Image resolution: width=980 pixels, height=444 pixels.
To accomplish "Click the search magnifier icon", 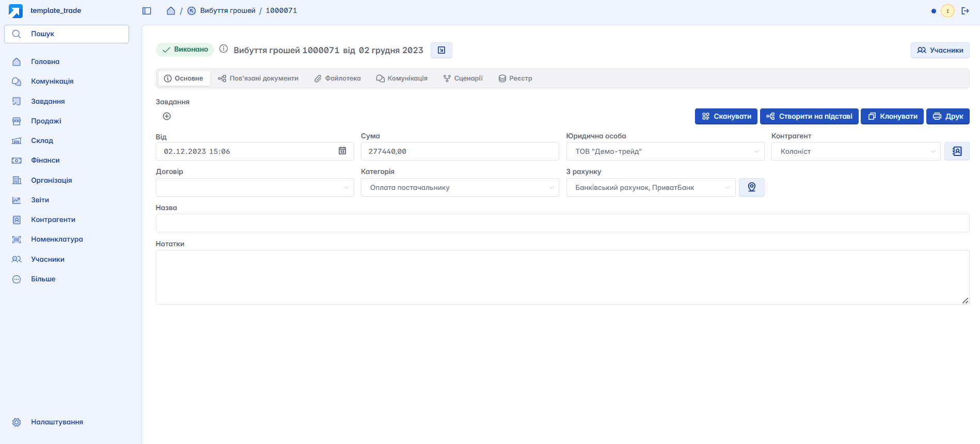I will tap(17, 34).
